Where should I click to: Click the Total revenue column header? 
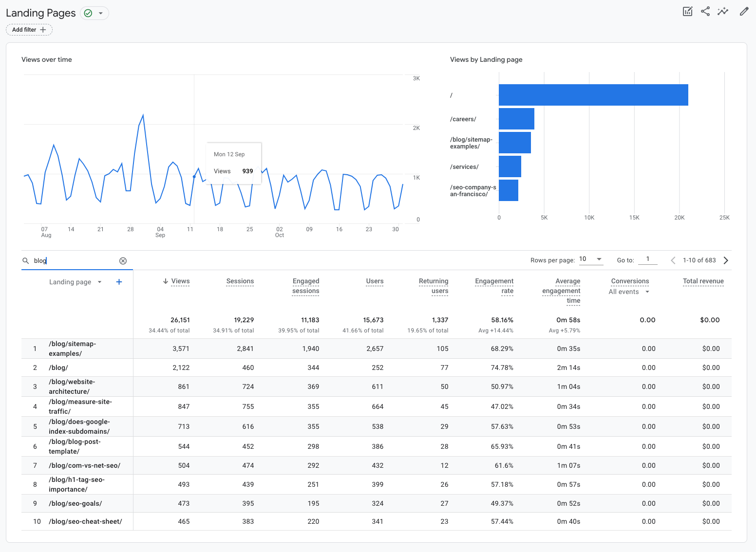pos(703,281)
